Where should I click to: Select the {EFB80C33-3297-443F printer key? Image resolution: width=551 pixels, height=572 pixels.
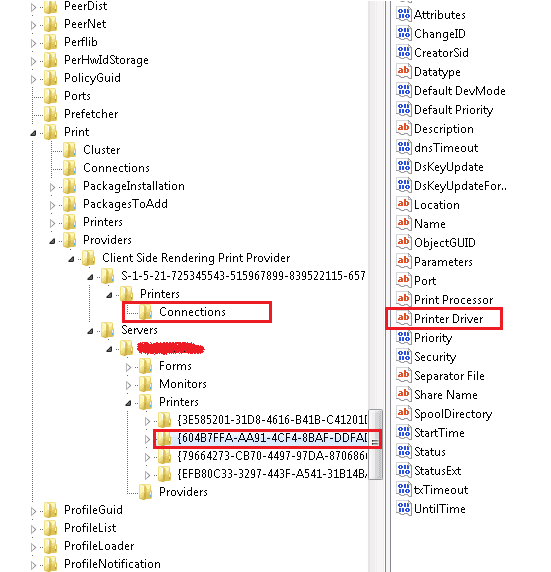click(272, 474)
